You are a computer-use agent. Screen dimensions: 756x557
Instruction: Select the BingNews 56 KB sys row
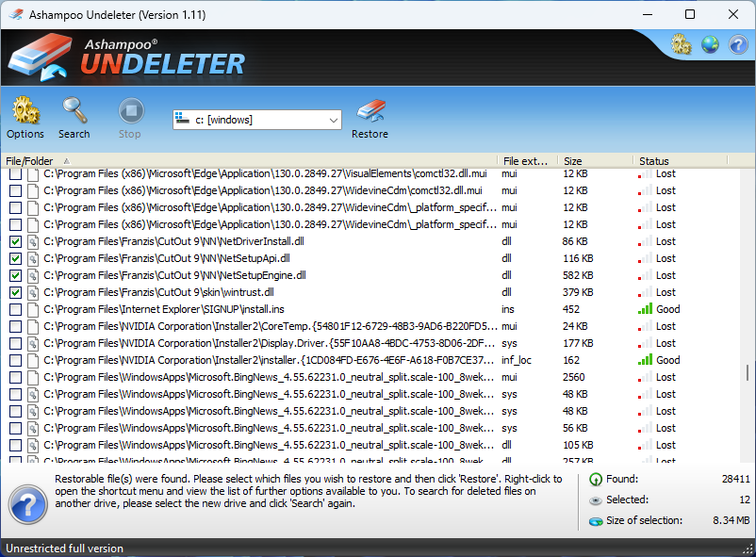click(371, 428)
